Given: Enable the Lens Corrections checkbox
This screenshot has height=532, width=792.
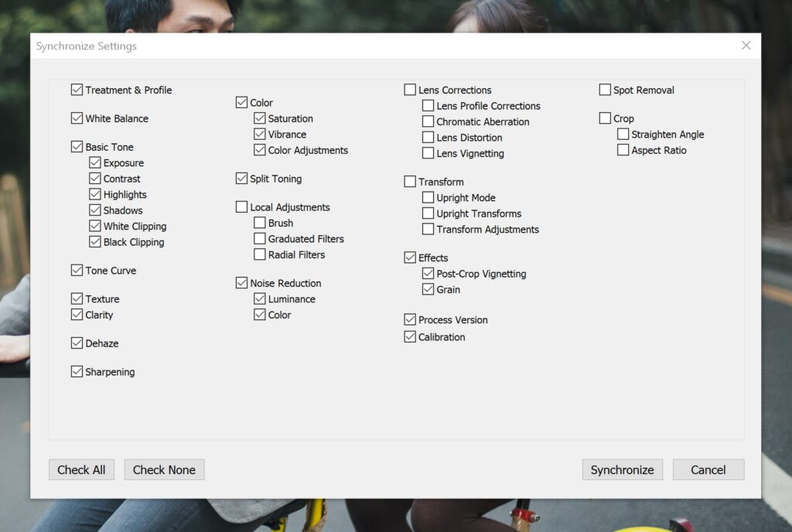Looking at the screenshot, I should pyautogui.click(x=410, y=90).
